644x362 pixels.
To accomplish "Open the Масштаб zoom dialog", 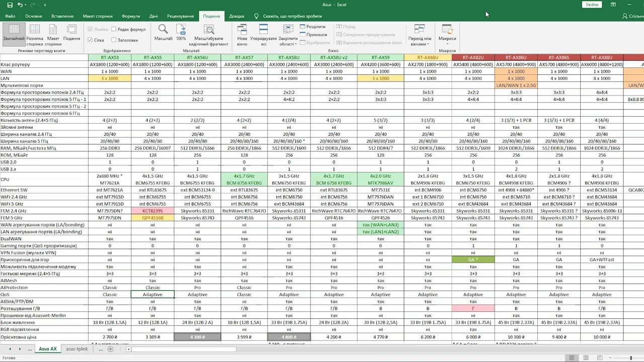I will [164, 33].
